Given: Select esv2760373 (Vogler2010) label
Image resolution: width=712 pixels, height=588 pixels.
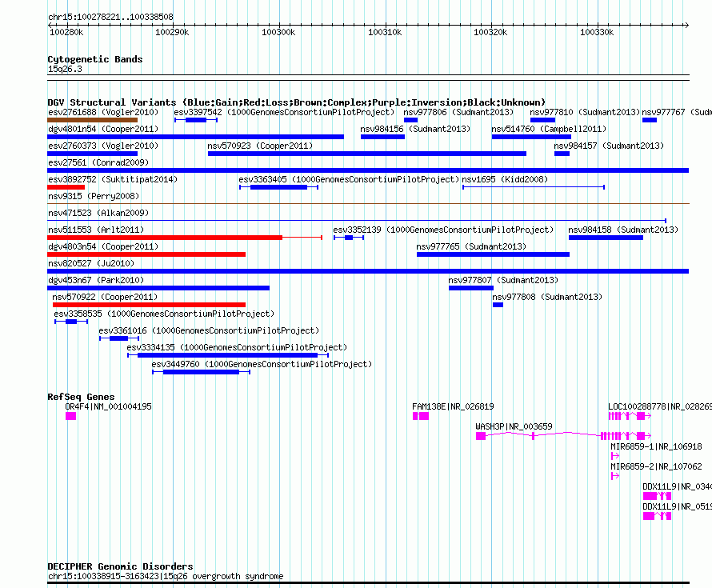Looking at the screenshot, I should tap(103, 146).
